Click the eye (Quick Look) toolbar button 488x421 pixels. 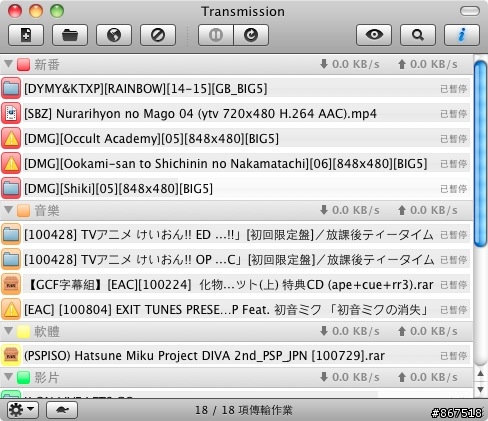(374, 35)
